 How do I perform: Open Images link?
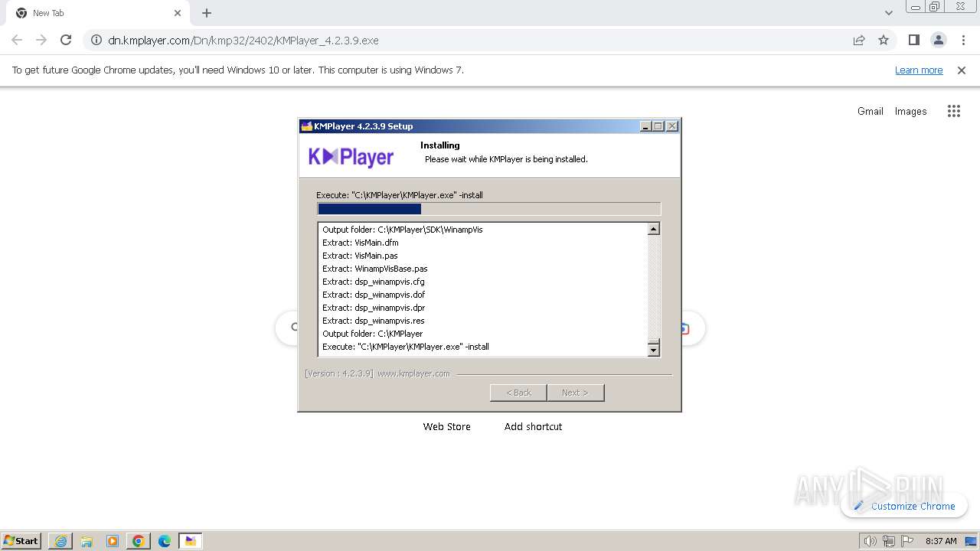point(910,111)
